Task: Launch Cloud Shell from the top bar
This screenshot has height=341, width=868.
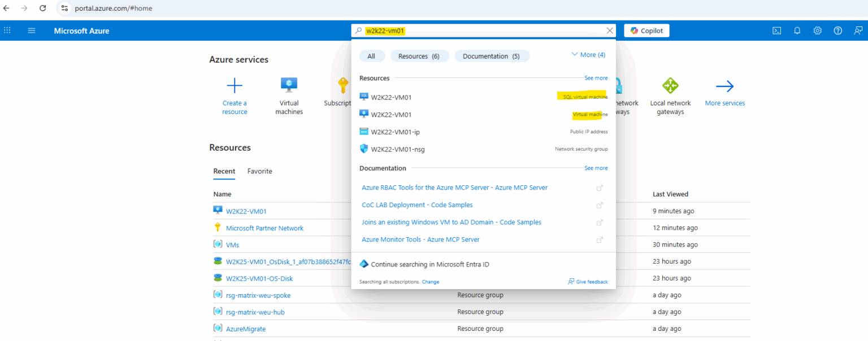Action: pyautogui.click(x=776, y=30)
